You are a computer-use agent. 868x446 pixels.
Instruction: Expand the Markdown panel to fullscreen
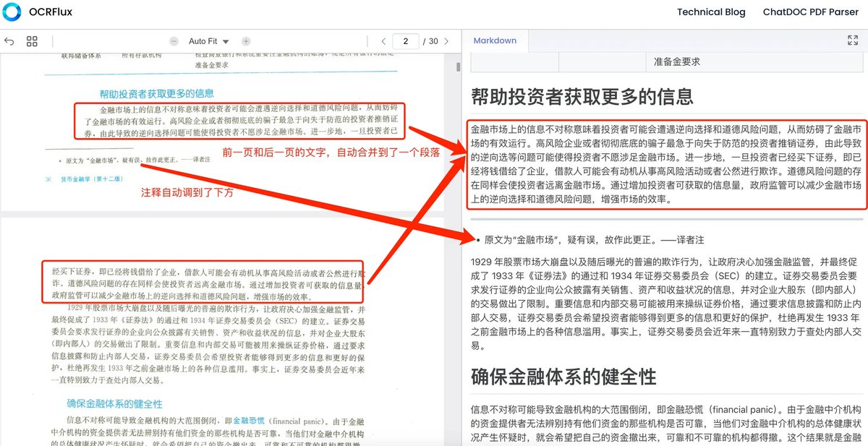[x=851, y=41]
